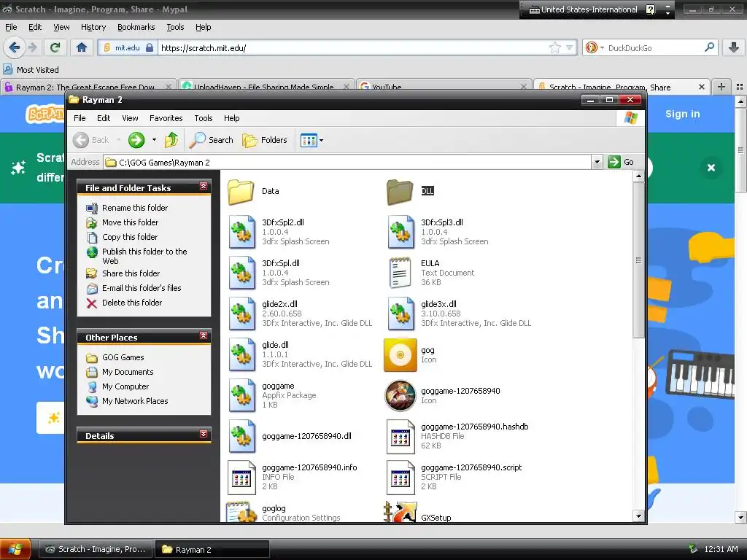
Task: Click the browser URL field
Action: [x=352, y=47]
